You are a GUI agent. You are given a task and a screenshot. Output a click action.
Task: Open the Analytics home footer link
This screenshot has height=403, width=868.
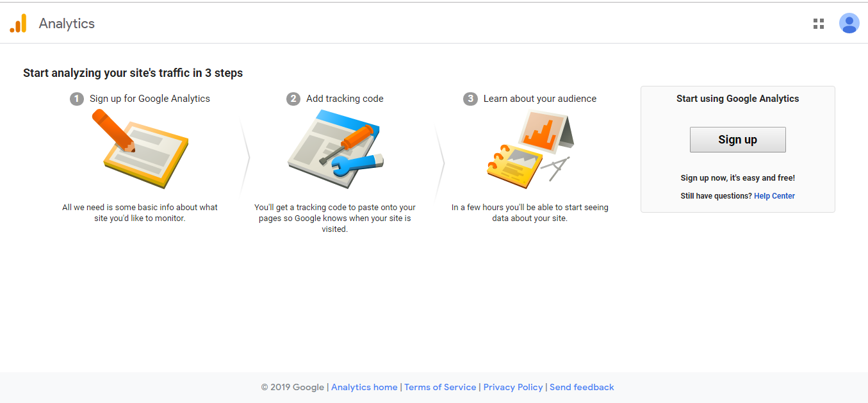click(364, 387)
